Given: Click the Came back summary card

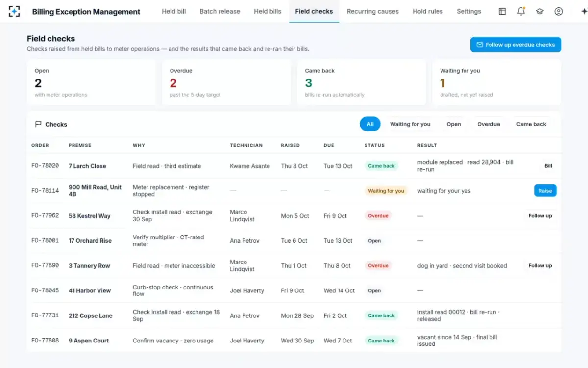Looking at the screenshot, I should (x=362, y=82).
